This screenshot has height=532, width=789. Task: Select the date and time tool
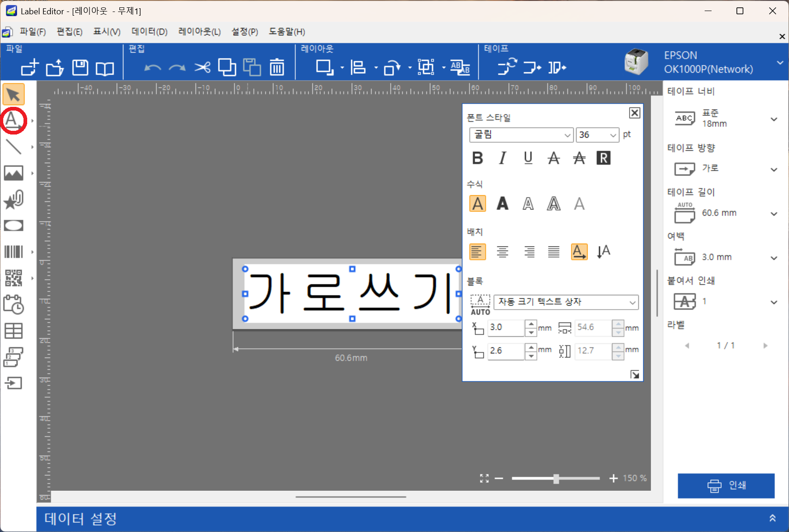pos(13,304)
